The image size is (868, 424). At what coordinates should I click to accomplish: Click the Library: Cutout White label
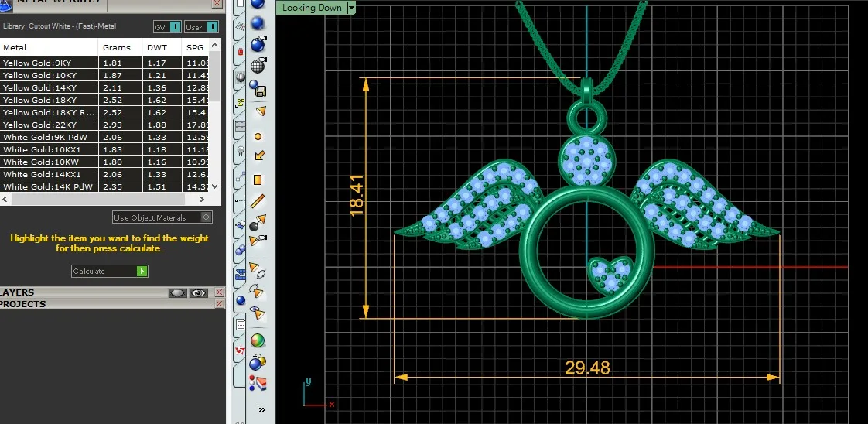(60, 26)
